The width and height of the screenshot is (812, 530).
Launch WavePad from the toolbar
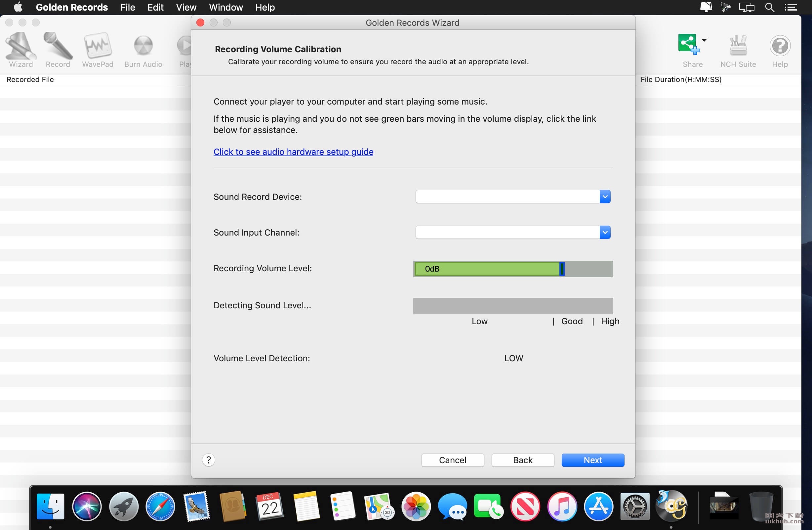(98, 50)
